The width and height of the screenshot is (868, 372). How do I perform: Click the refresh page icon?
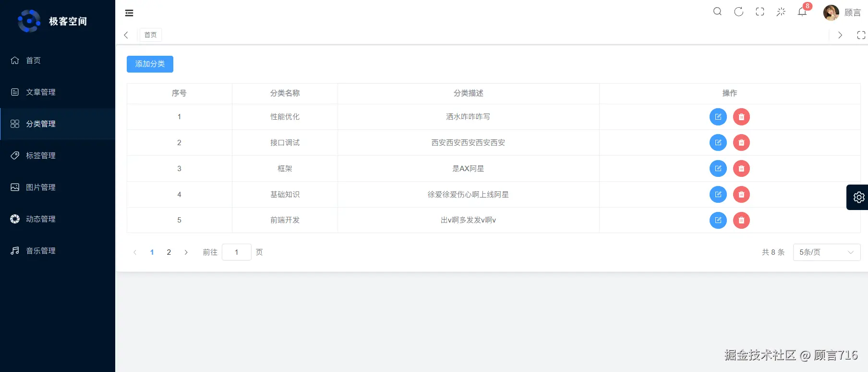click(x=739, y=12)
